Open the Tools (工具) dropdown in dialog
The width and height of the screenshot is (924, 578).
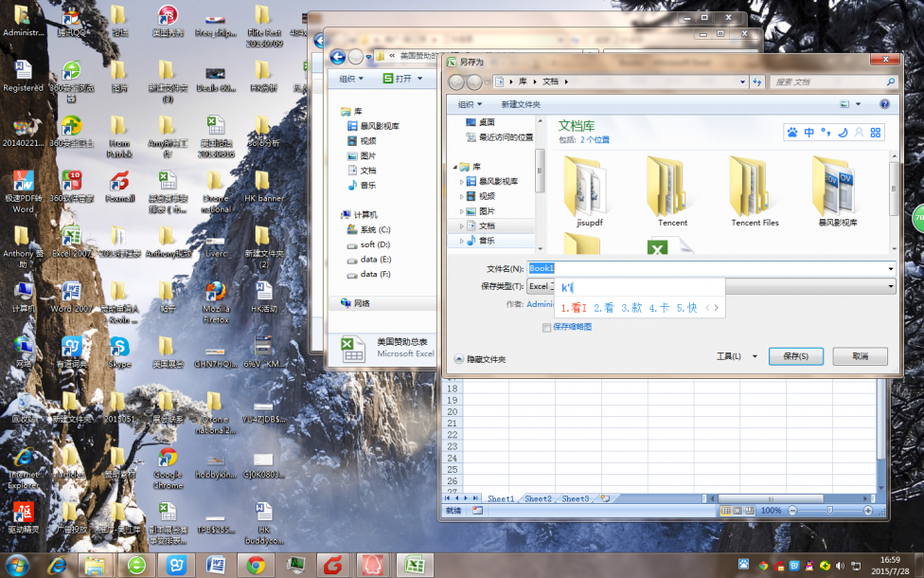click(x=737, y=356)
